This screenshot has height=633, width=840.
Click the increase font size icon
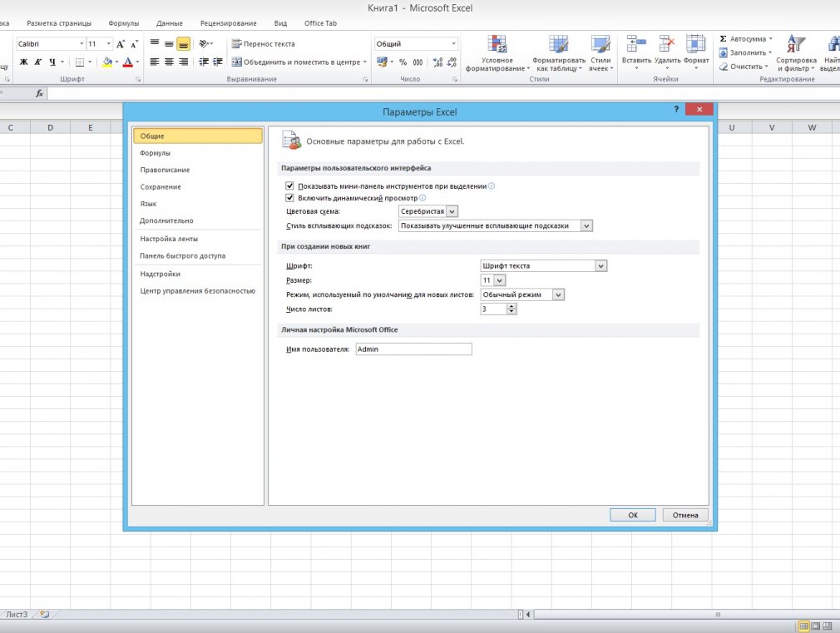tap(121, 44)
